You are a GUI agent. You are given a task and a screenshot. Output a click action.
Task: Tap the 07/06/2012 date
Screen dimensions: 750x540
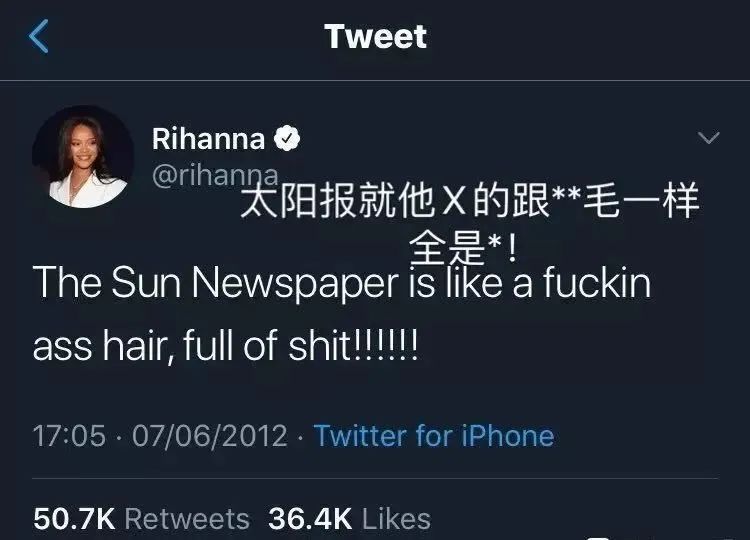(210, 436)
